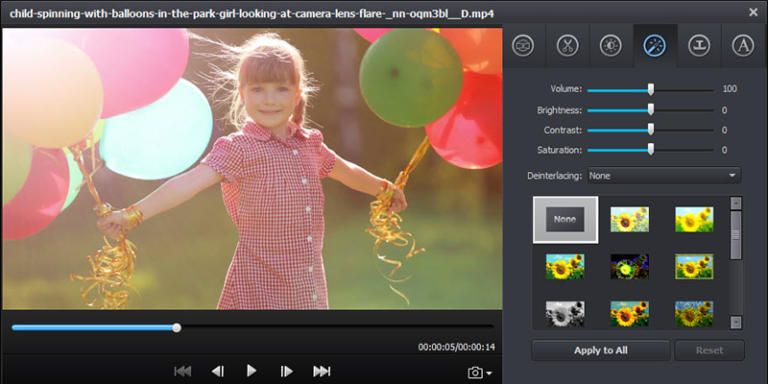768x384 pixels.
Task: Click the effects list scrollbar handle
Action: click(x=736, y=235)
